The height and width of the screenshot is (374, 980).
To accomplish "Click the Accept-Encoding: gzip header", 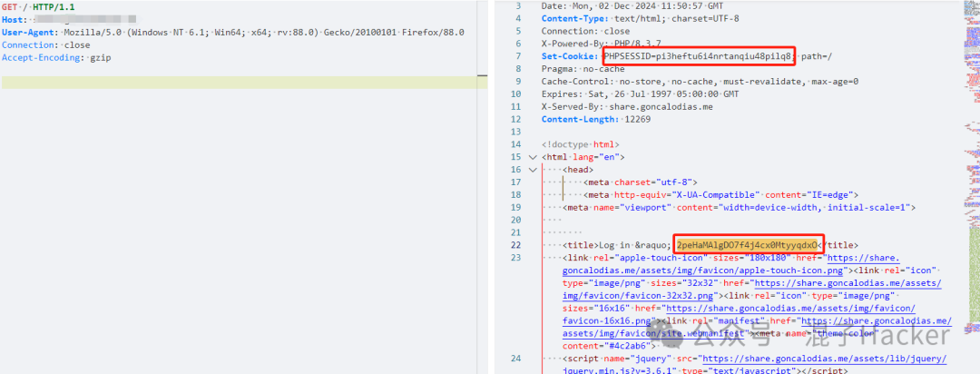I will (x=56, y=57).
